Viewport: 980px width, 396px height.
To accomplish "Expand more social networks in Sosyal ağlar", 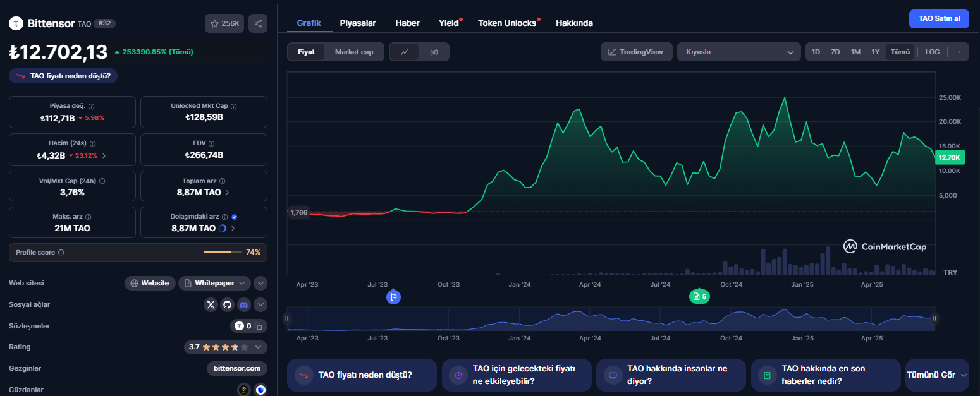I will pos(260,305).
